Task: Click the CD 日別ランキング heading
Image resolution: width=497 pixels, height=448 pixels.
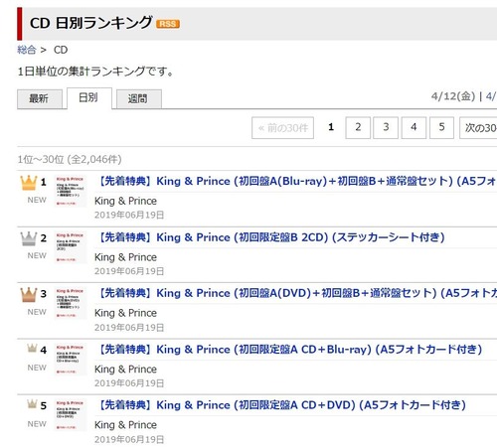Action: tap(91, 23)
